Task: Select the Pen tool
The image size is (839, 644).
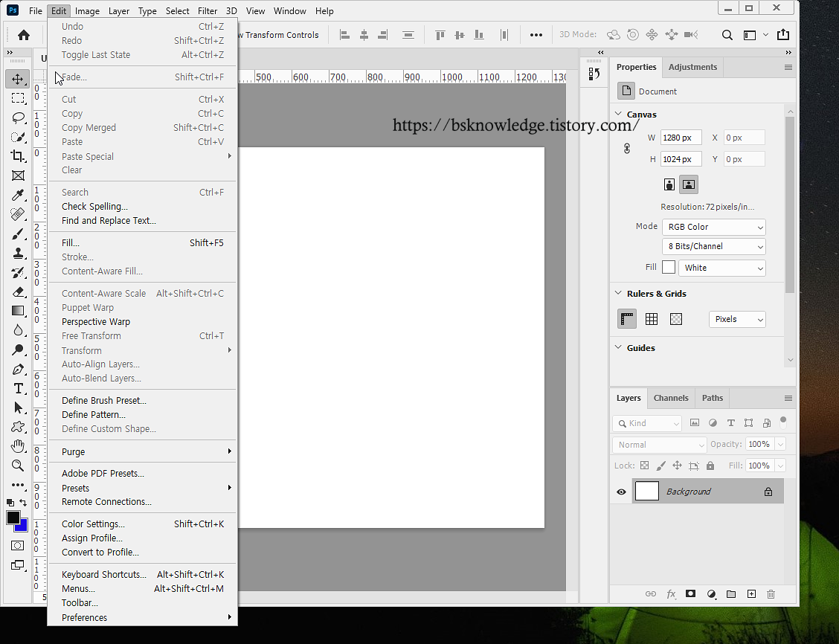Action: pyautogui.click(x=18, y=369)
